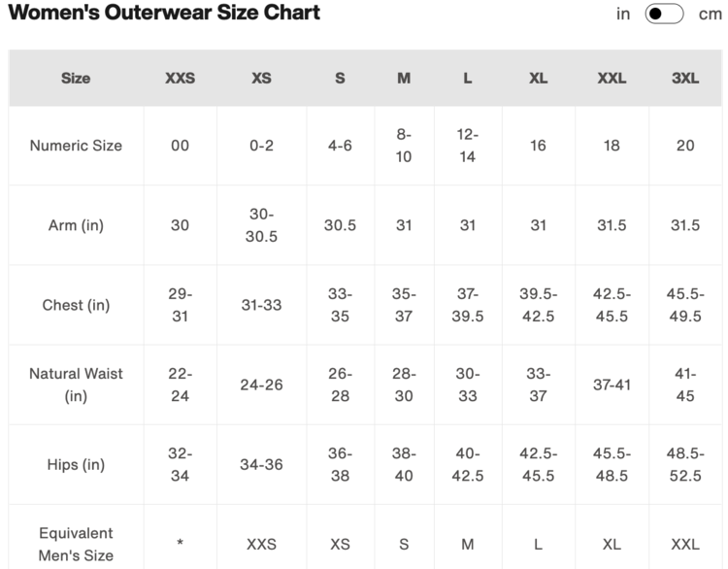Click the Equivalent Men's Size row label

click(x=76, y=544)
